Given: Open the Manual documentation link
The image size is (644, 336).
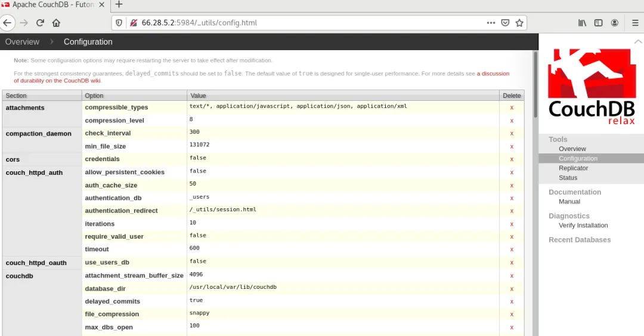Looking at the screenshot, I should tap(569, 202).
